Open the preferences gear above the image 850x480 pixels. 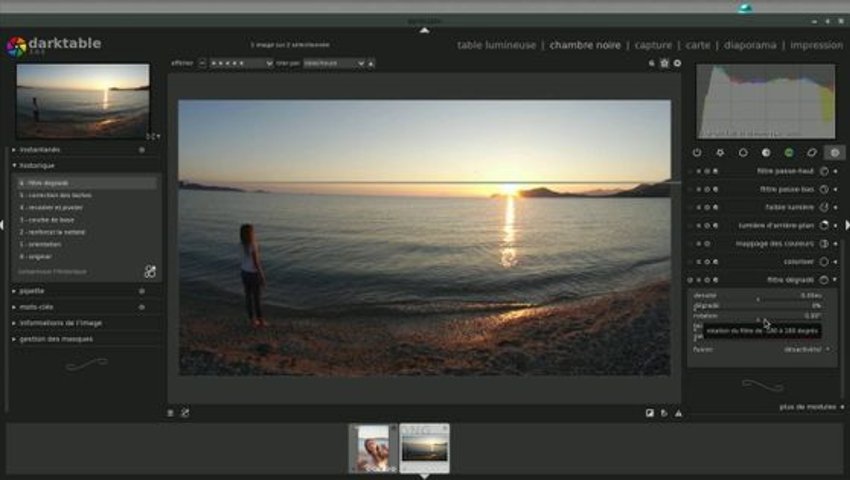point(677,63)
